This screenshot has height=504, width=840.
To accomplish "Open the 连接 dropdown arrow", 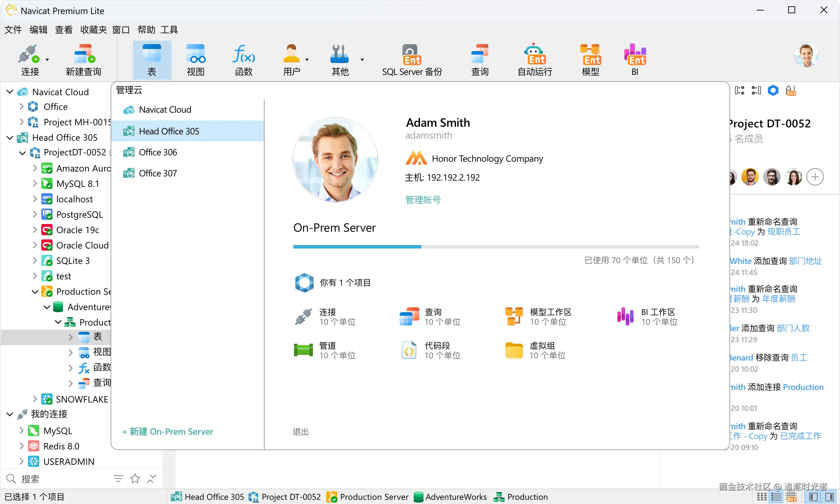I will point(47,60).
